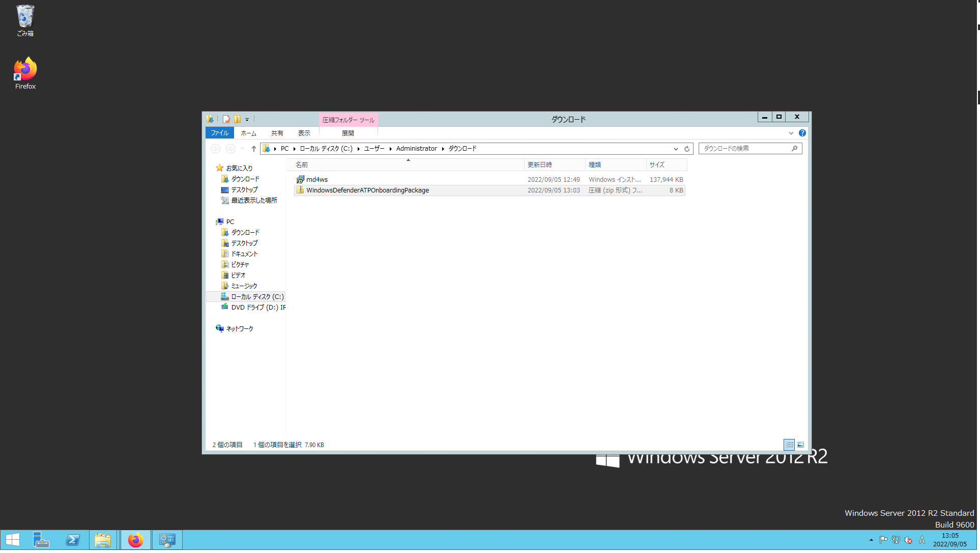Click the 共有 (Share) ribbon tab
The height and width of the screenshot is (553, 980).
277,133
